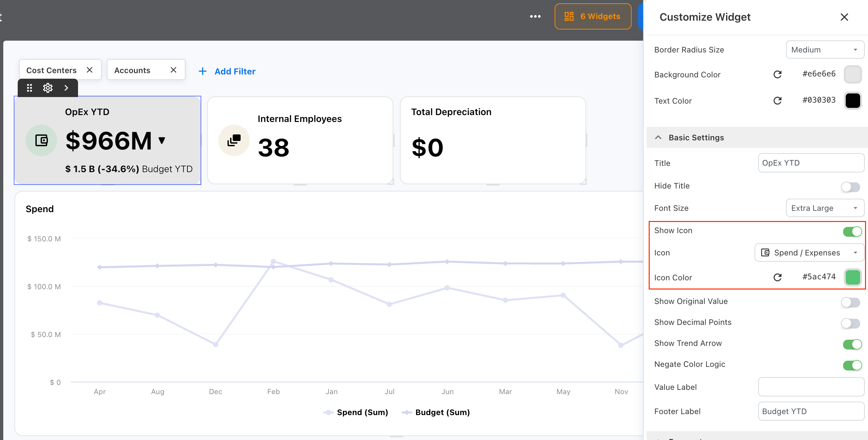Viewport: 868px width, 440px height.
Task: Click the Text Color hex value #030303
Action: coord(819,100)
